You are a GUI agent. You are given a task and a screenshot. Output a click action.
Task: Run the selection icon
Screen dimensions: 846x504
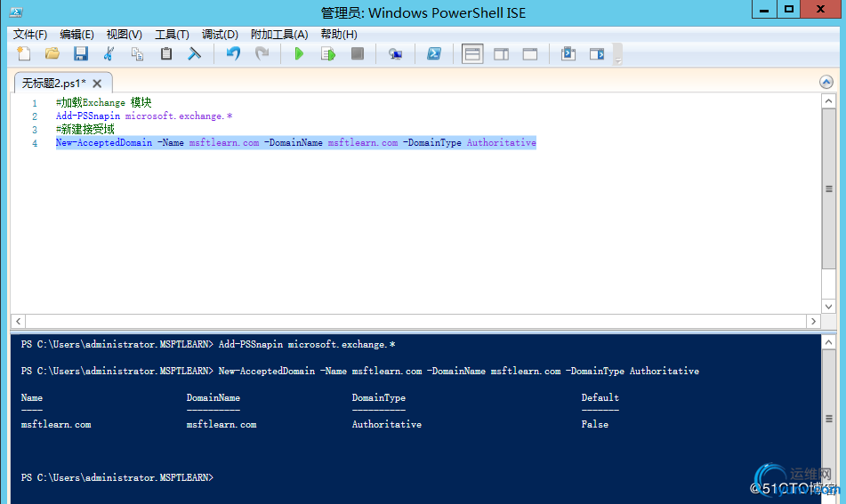point(328,53)
